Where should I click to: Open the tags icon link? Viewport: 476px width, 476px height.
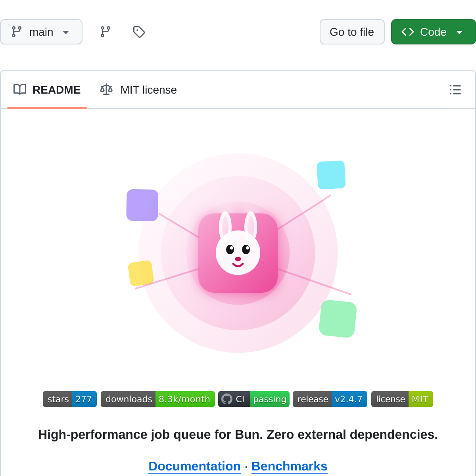click(x=139, y=32)
